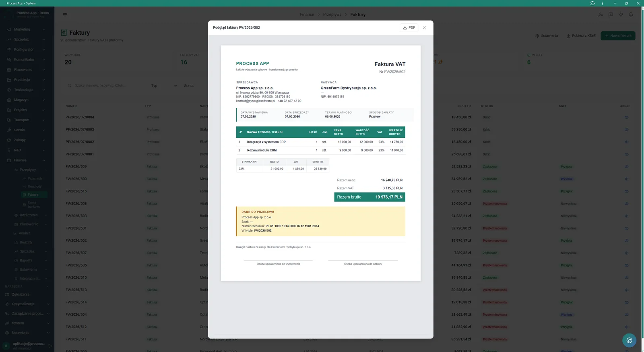This screenshot has height=352, width=644.
Task: Open Rozchody under Przepływy
Action: coord(35,186)
